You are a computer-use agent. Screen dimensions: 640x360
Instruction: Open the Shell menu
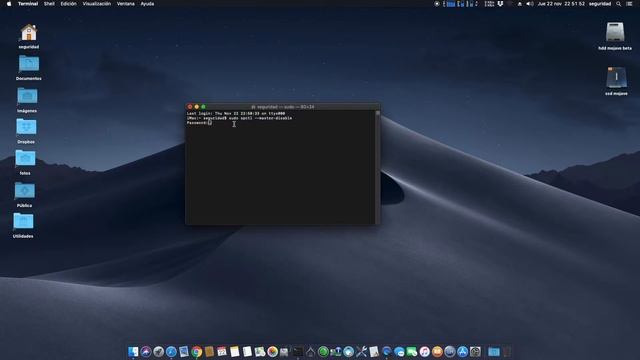tap(49, 4)
